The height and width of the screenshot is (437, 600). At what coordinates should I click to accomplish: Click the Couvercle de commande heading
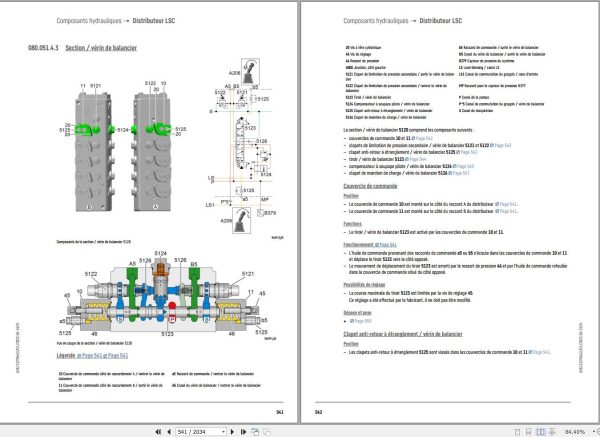[x=370, y=186]
